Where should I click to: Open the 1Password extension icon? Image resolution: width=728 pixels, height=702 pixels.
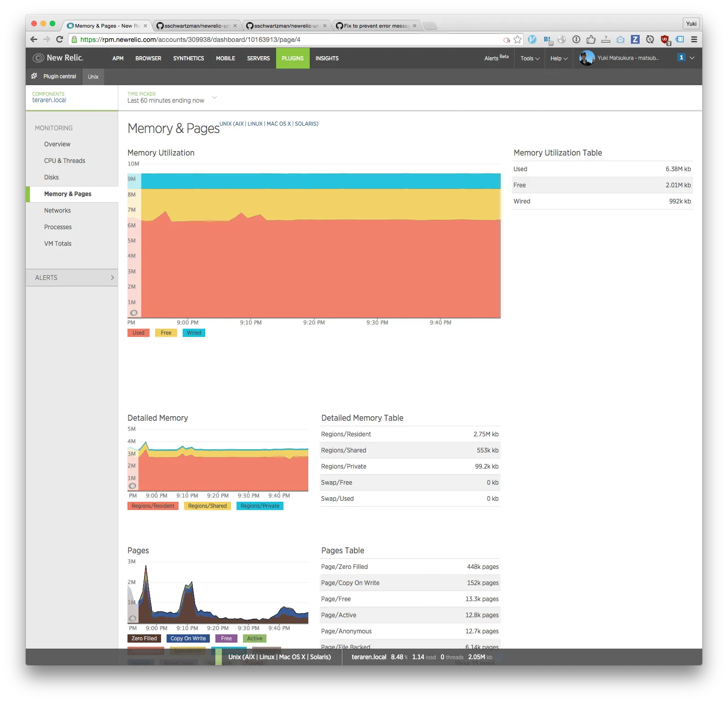(576, 40)
